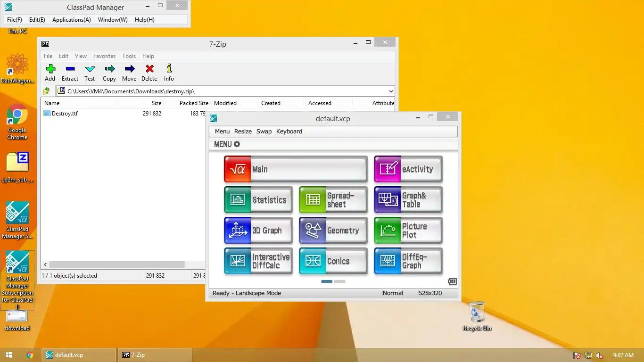Sort 7-Zip list by Modified column

pyautogui.click(x=234, y=103)
